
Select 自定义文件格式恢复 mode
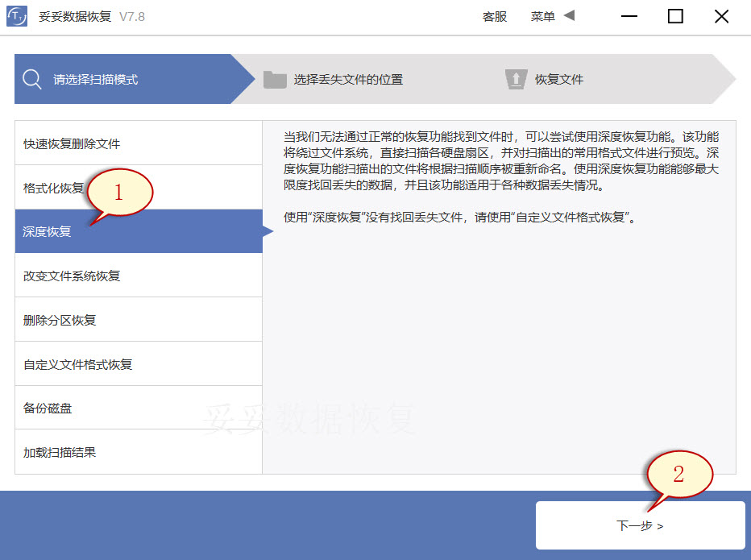(x=139, y=363)
